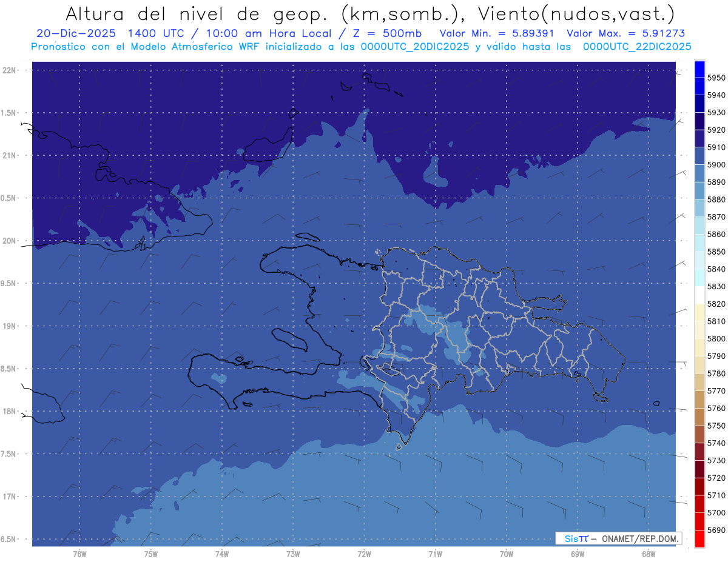Click the 5850 label on the color scale
The width and height of the screenshot is (728, 562).
pyautogui.click(x=716, y=252)
